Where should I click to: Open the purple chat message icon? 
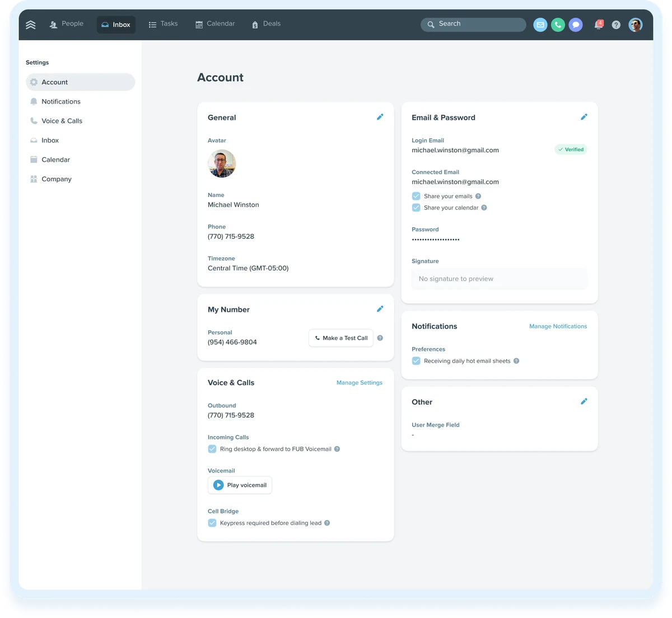pos(576,25)
